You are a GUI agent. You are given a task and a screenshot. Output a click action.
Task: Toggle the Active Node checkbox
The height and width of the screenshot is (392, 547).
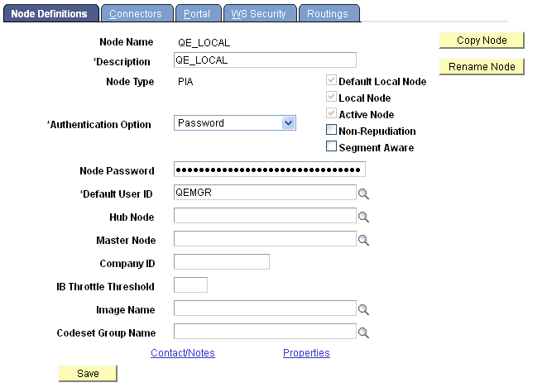click(x=331, y=113)
